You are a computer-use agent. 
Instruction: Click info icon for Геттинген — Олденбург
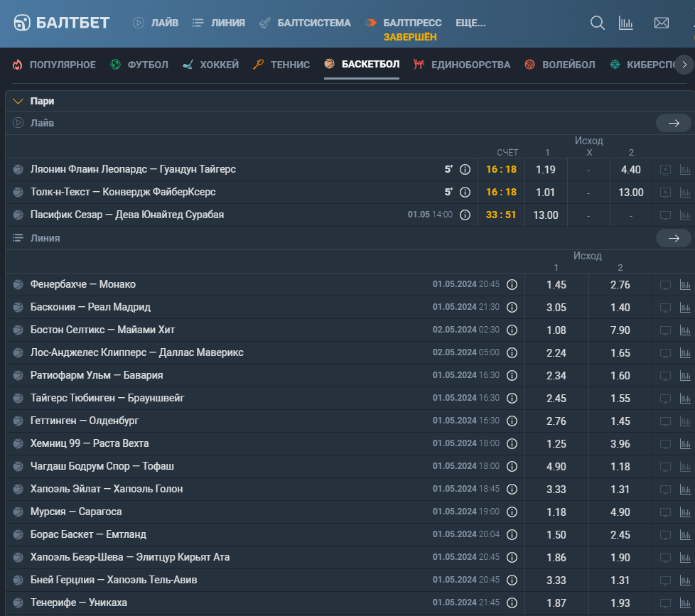pos(512,421)
